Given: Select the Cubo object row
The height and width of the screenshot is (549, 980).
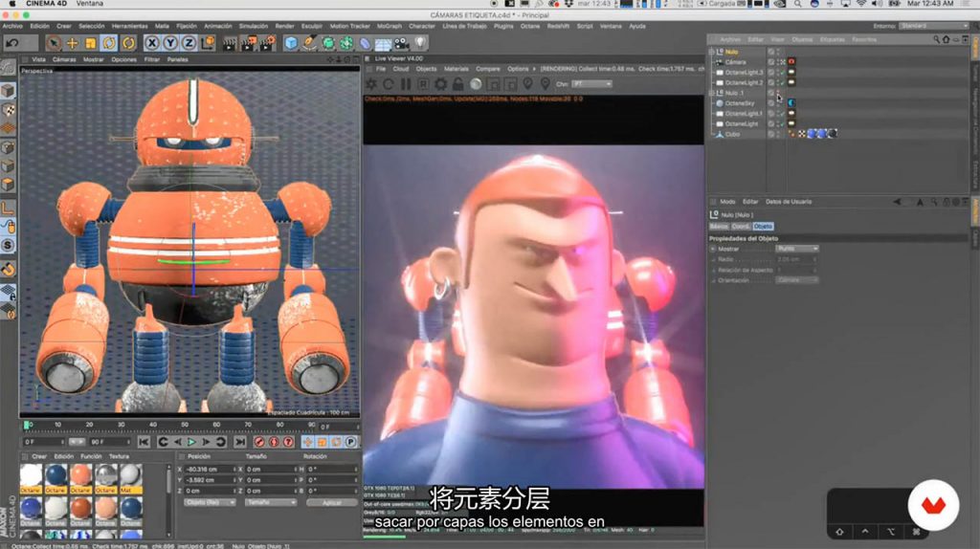Looking at the screenshot, I should click(x=732, y=134).
